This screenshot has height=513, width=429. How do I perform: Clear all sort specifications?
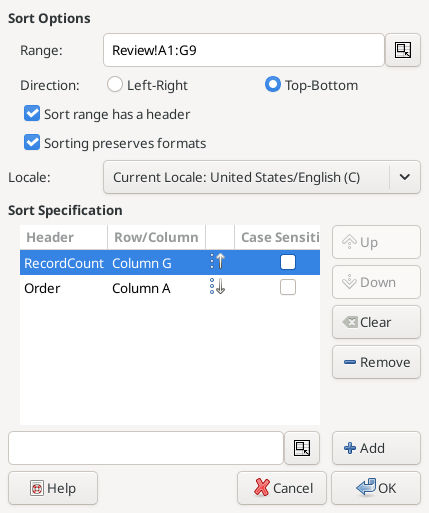point(376,322)
